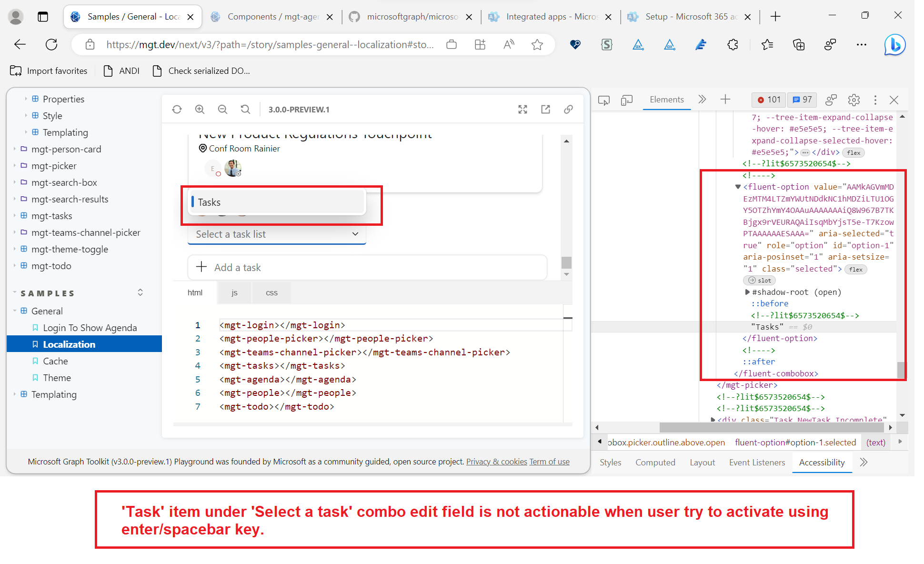
Task: Expand the mgt-person-card tree item
Action: 15,149
